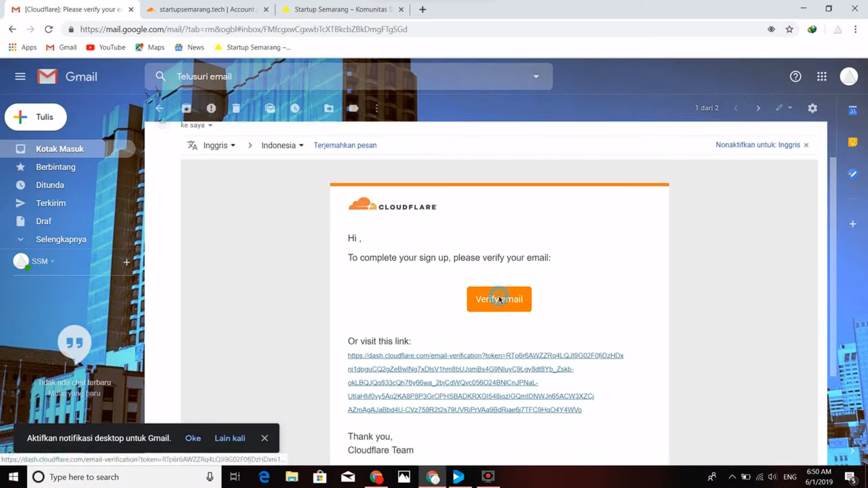Screen dimensions: 868x488
Task: Open a new browser tab
Action: pyautogui.click(x=422, y=9)
